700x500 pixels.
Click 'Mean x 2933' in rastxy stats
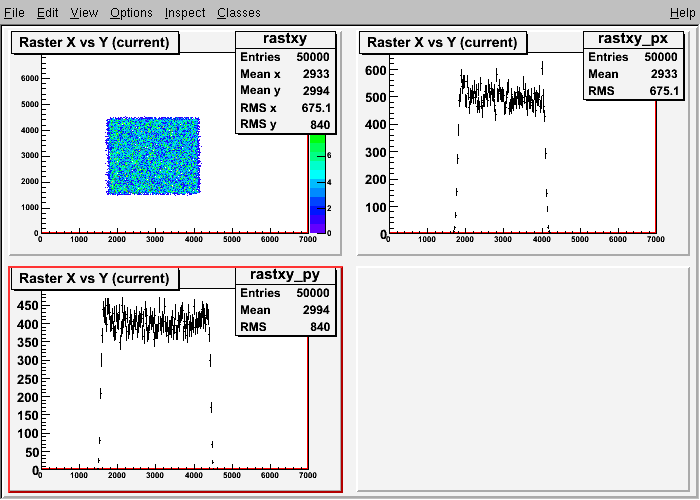tap(285, 74)
